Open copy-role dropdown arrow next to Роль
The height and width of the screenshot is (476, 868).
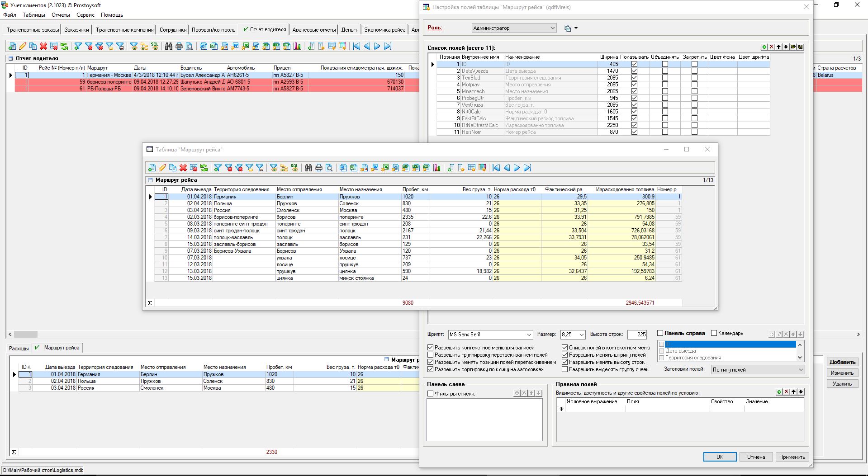(x=576, y=28)
